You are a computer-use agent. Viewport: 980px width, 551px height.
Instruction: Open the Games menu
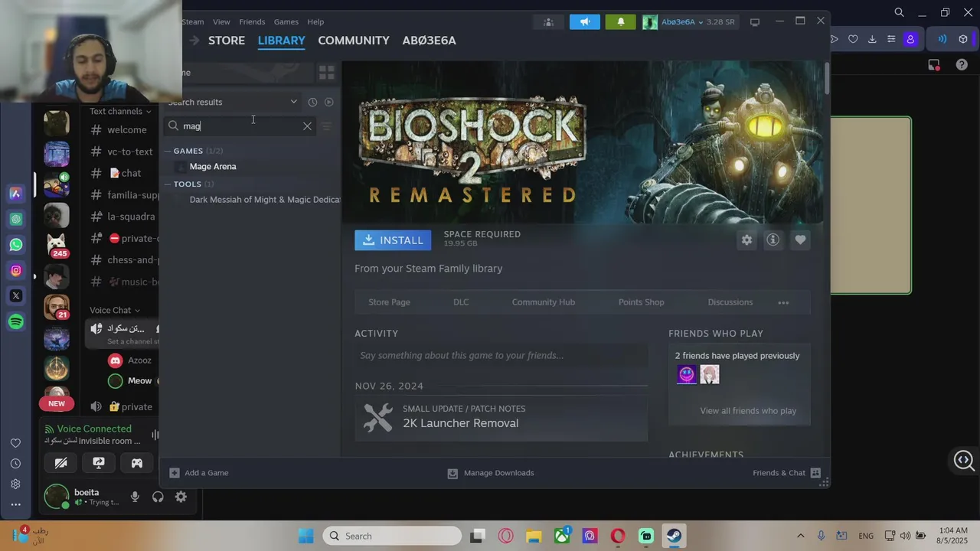coord(286,22)
